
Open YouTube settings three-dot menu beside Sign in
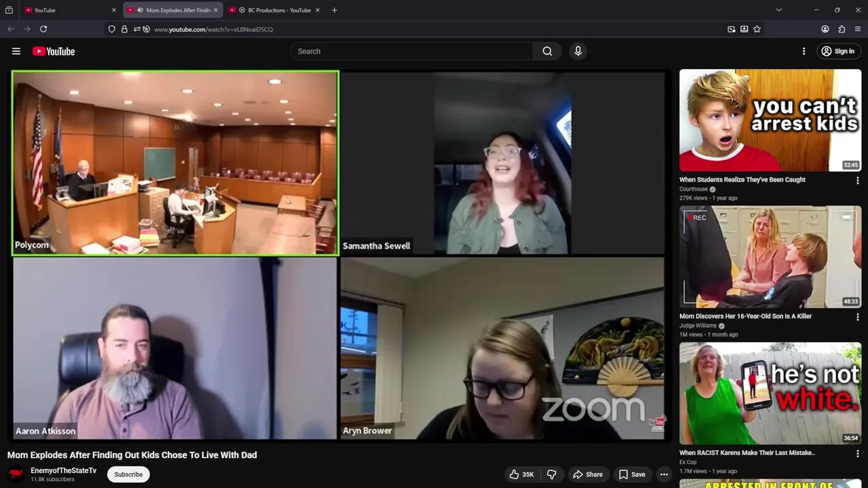[x=804, y=51]
